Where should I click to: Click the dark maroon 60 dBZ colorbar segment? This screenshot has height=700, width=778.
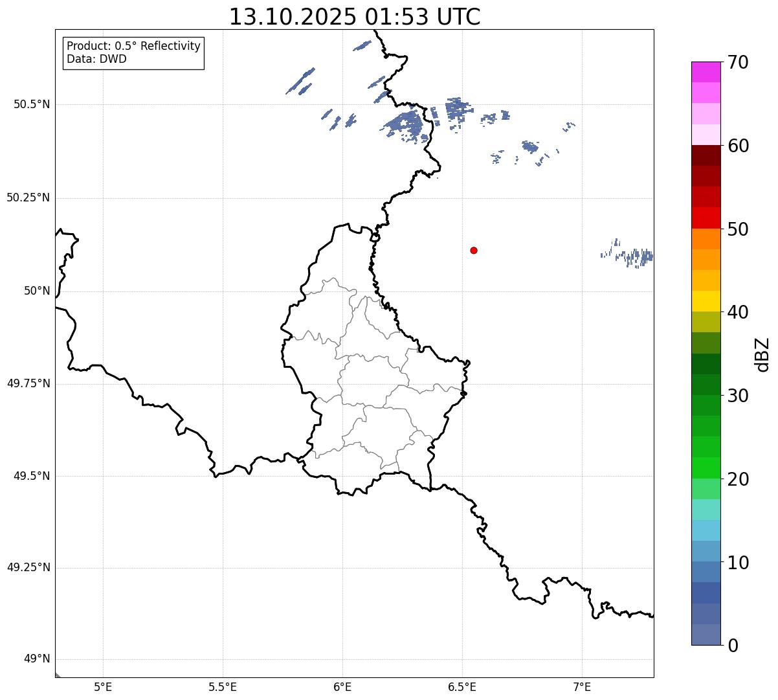pyautogui.click(x=706, y=155)
